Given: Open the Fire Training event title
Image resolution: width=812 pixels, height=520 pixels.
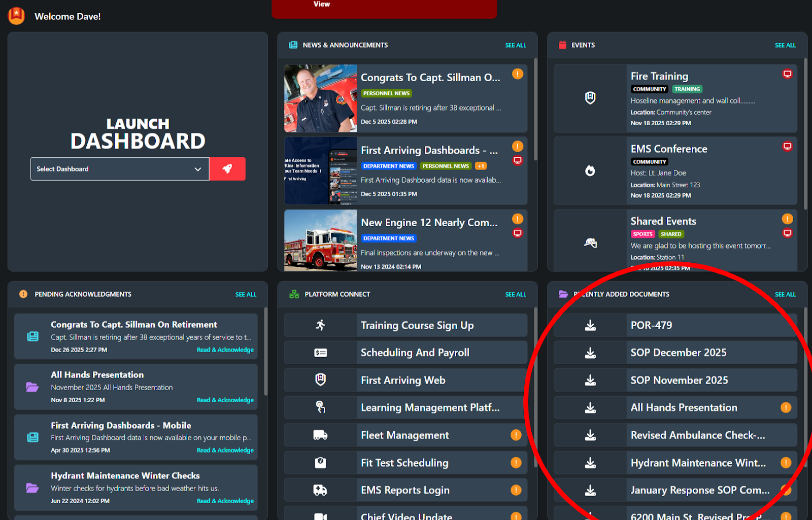Looking at the screenshot, I should [659, 76].
